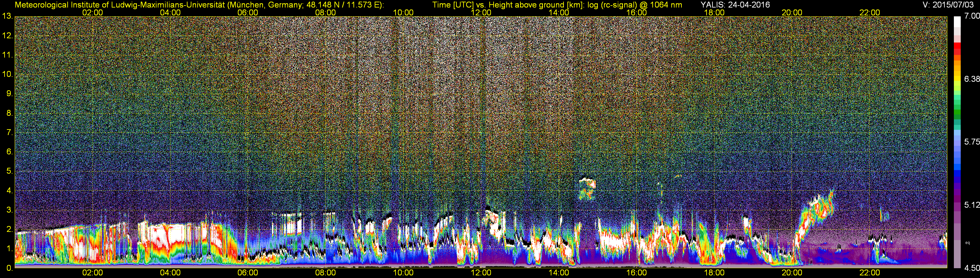Click the 20:00 label on the bottom time axis
980x278 pixels.
pos(792,273)
